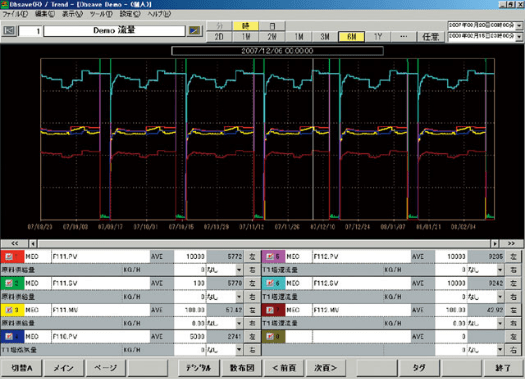The width and height of the screenshot is (525, 379).
Task: Open the 設定 menu
Action: tap(130, 14)
